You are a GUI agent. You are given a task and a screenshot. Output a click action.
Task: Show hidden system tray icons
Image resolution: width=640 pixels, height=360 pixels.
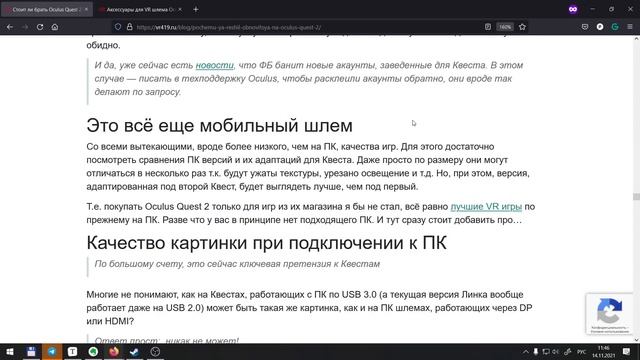coord(525,352)
